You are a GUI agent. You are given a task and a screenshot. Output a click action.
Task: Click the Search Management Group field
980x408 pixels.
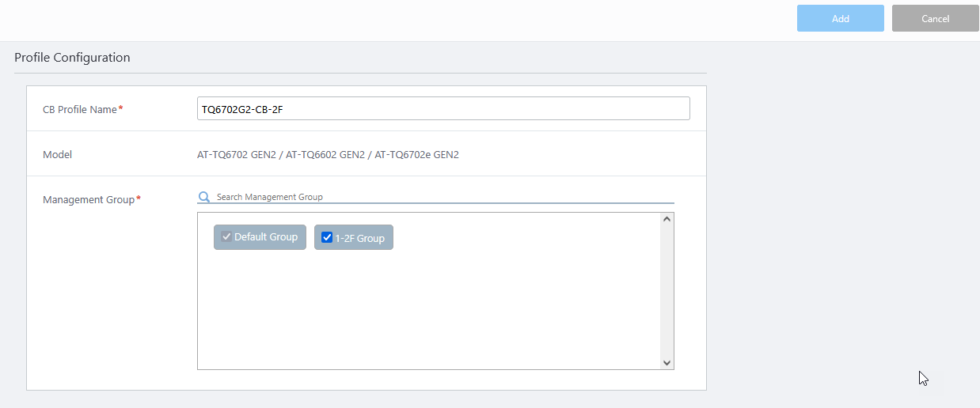pos(443,197)
